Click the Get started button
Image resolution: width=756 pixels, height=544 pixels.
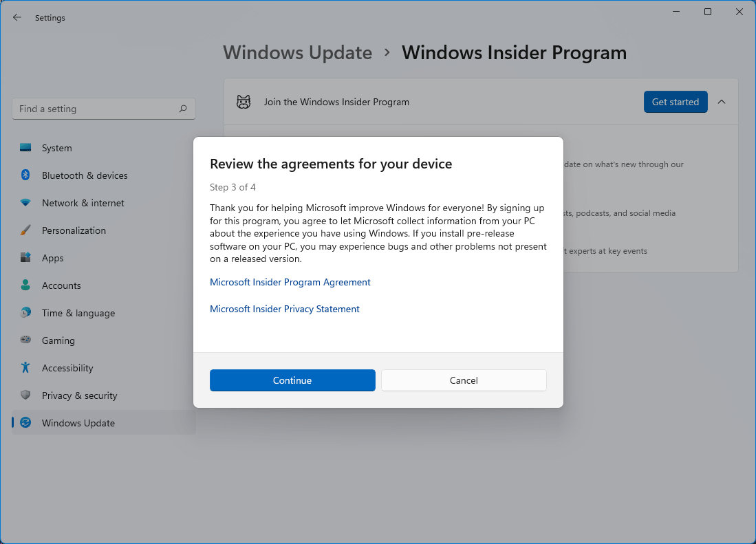pyautogui.click(x=675, y=102)
